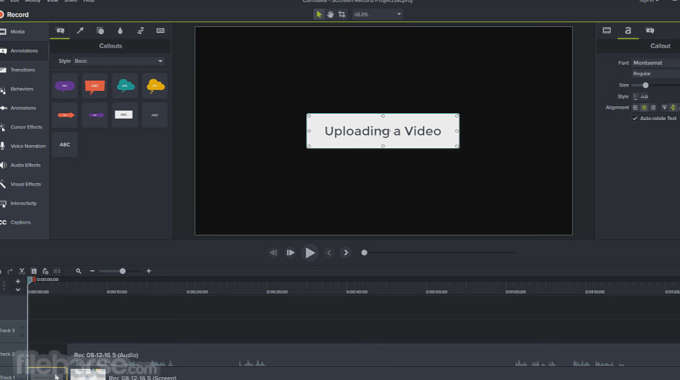Zoom in the timeline with plus
Viewport: 680px width, 380px height.
(149, 271)
